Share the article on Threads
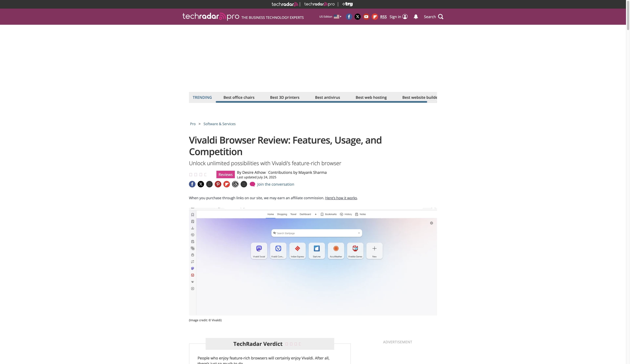630x364 pixels. [235, 184]
